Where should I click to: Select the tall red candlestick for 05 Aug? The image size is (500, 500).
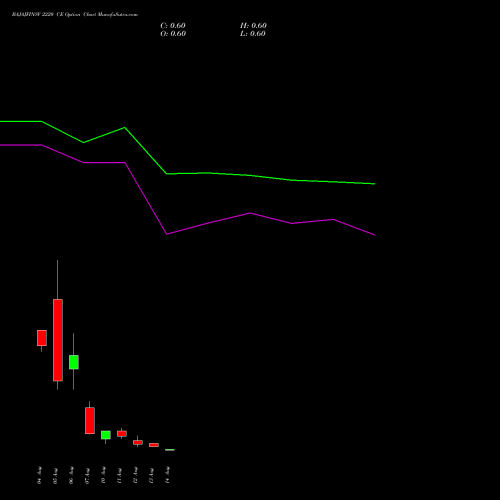click(x=58, y=340)
